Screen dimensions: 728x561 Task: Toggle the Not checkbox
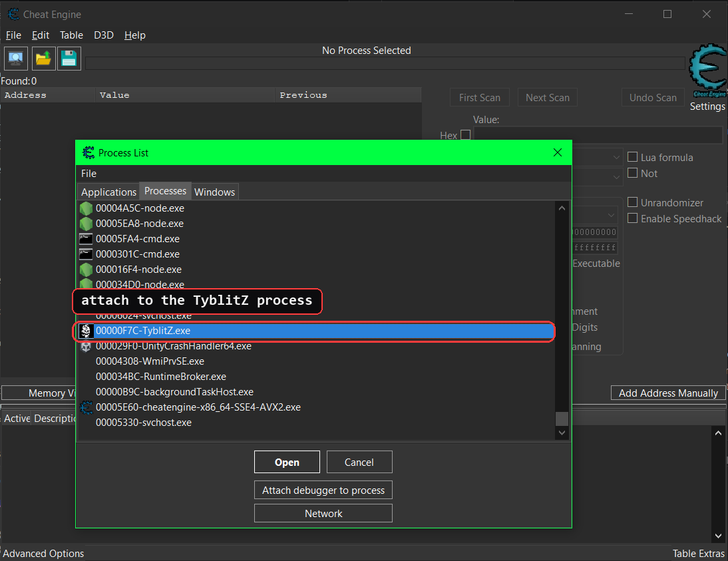pyautogui.click(x=632, y=173)
